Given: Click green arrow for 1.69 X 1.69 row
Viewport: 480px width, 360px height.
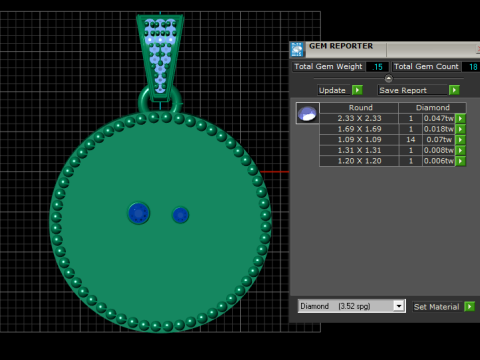Looking at the screenshot, I should point(460,129).
